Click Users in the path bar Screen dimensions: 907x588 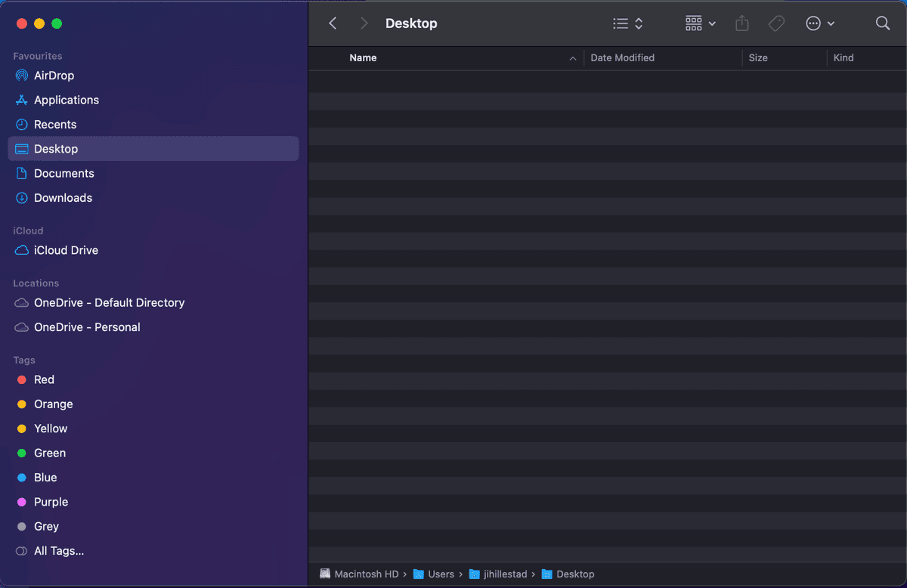(x=440, y=574)
